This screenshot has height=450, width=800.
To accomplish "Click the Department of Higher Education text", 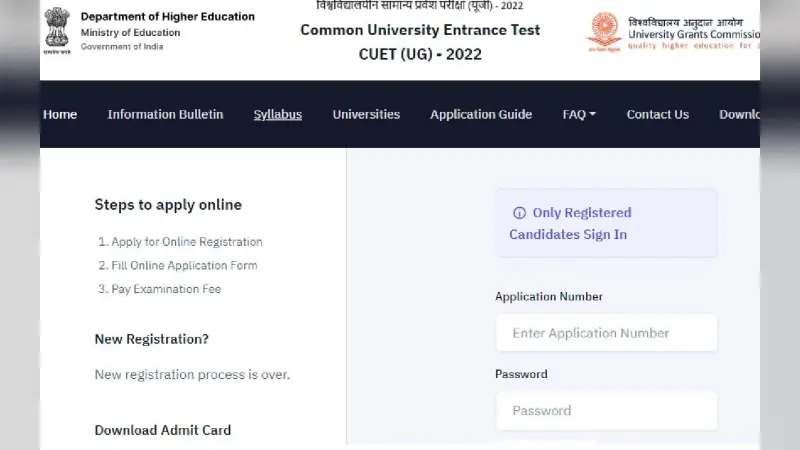I will pos(167,16).
